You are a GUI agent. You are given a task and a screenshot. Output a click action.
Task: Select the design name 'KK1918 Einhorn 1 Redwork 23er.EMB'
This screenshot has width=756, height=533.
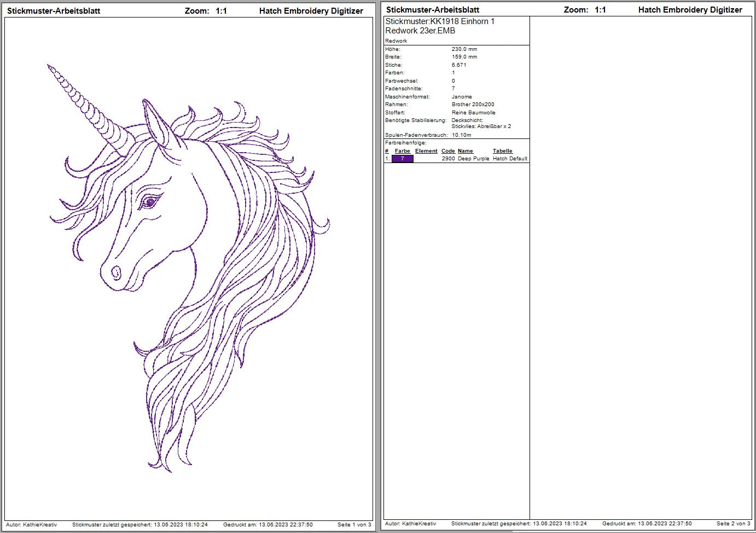coord(440,26)
